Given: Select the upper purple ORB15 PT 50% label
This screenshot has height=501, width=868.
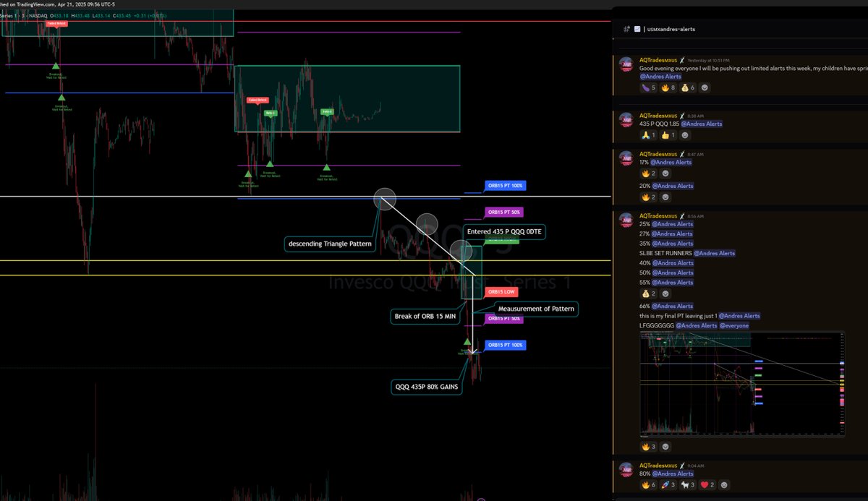Looking at the screenshot, I should pos(503,212).
